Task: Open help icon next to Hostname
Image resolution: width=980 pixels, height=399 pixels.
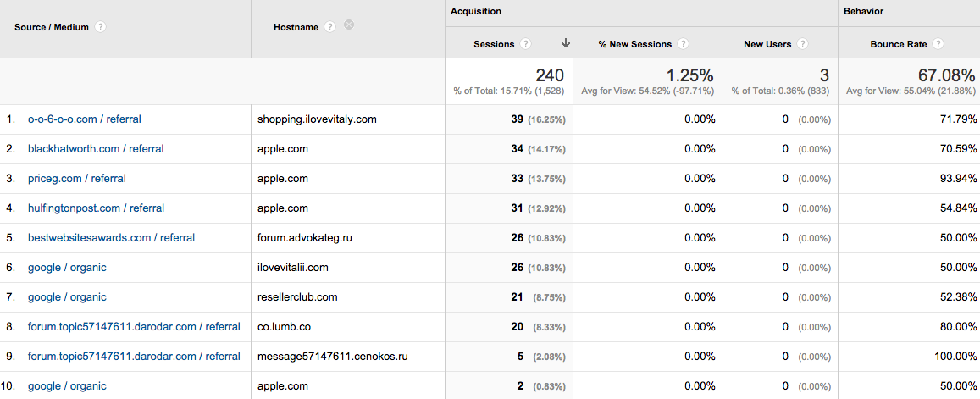Action: point(330,27)
